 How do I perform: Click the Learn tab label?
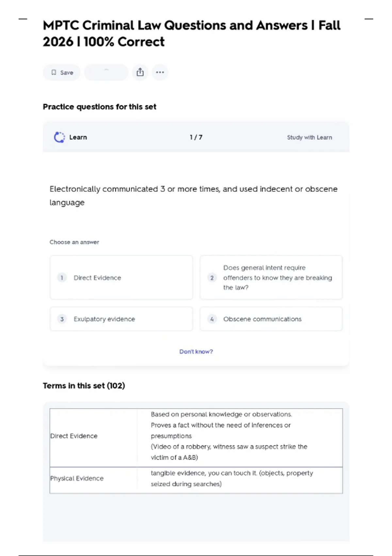78,137
